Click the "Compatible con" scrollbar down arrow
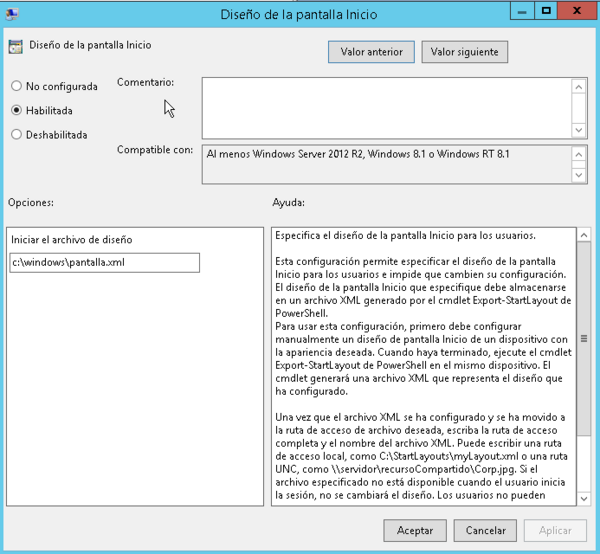 tap(579, 176)
